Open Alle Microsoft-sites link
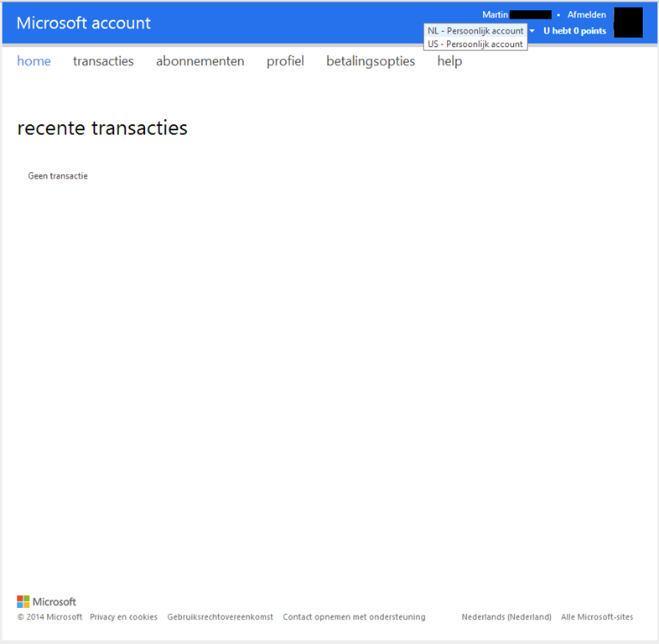Viewport: 659px width, 644px height. point(597,617)
